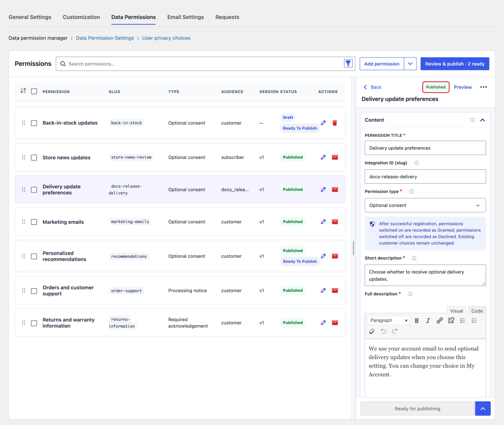Archive Marketing emails permission

(335, 221)
